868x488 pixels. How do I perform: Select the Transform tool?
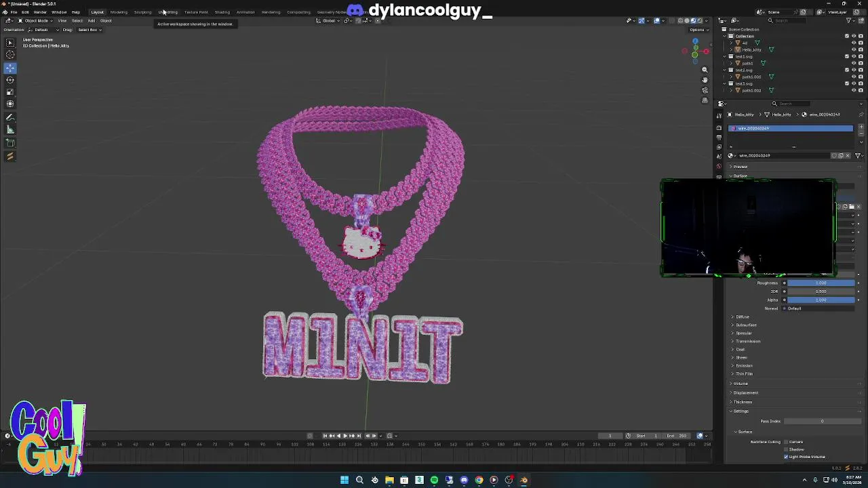[10, 104]
